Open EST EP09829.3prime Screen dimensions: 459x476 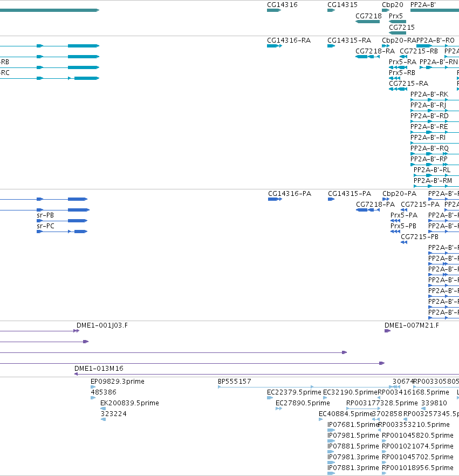[x=93, y=387]
